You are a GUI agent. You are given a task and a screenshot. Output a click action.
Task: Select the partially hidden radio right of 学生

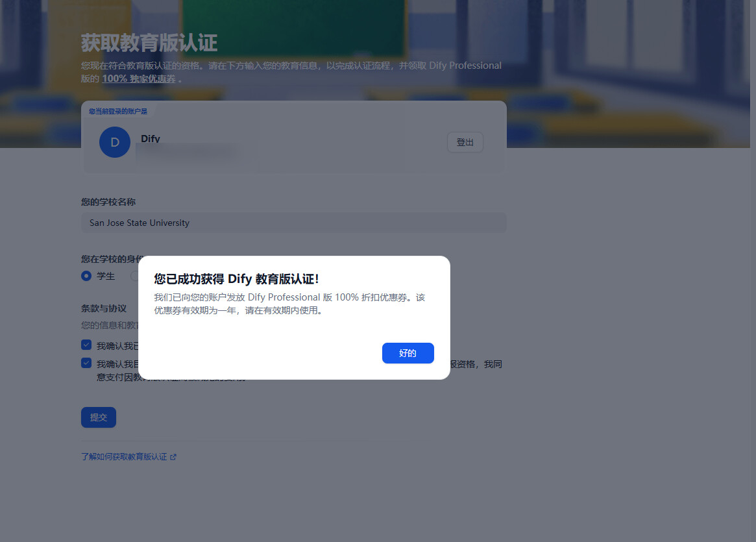135,276
